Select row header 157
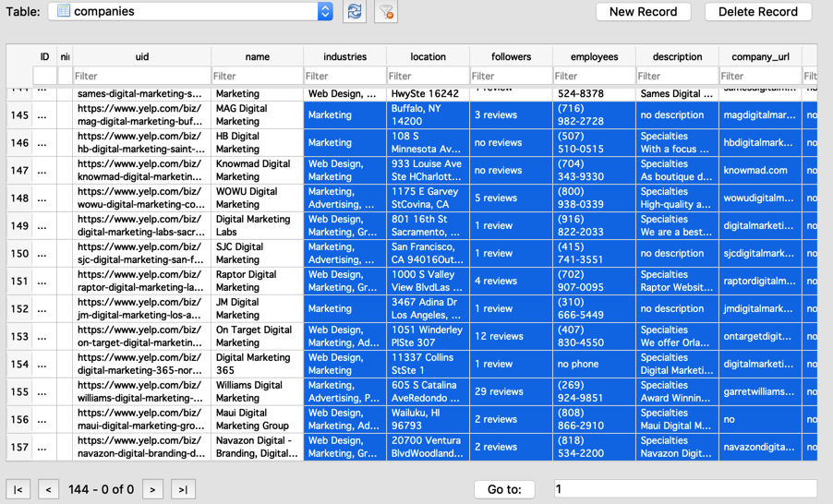 pyautogui.click(x=19, y=447)
